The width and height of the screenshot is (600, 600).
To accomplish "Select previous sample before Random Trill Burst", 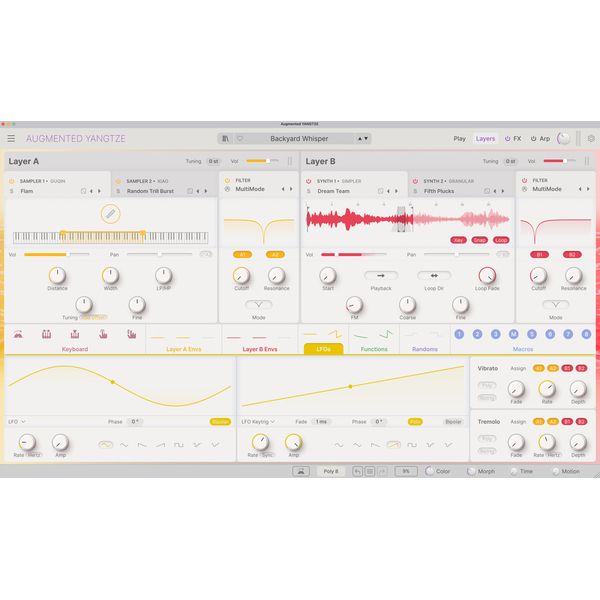I will click(x=197, y=191).
